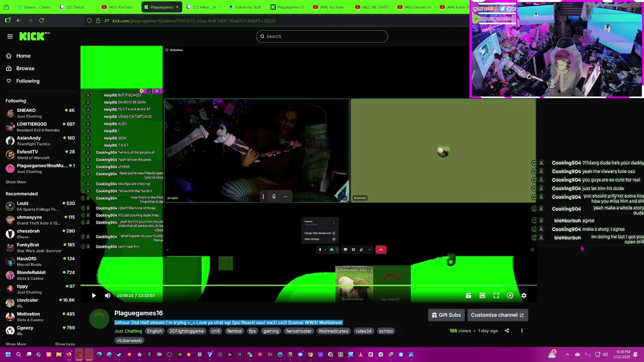This screenshot has height=362, width=644.
Task: Go to Home in sidebar
Action: [23, 56]
